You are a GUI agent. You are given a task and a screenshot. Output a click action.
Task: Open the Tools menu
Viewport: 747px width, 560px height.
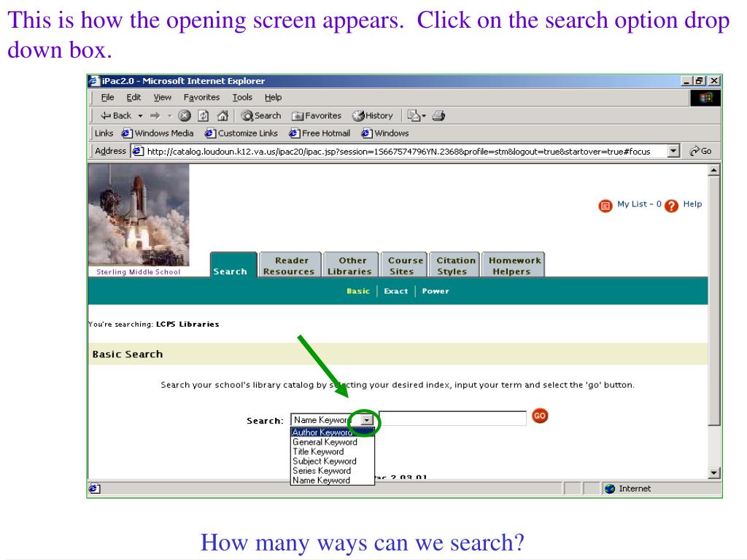pyautogui.click(x=242, y=98)
